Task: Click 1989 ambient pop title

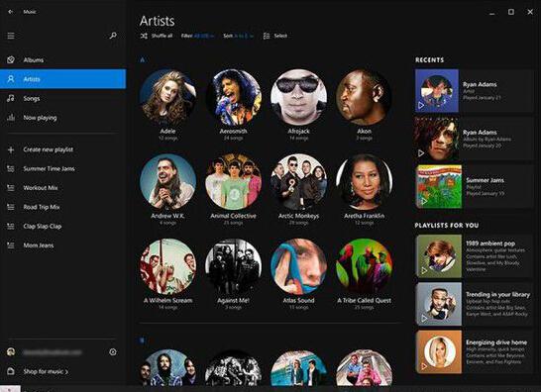Action: [x=490, y=244]
